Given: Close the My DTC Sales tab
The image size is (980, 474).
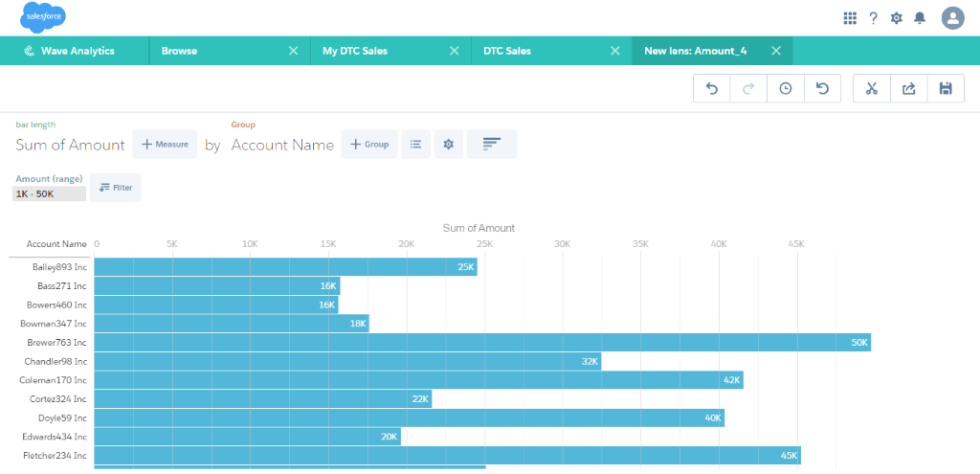Looking at the screenshot, I should (455, 51).
